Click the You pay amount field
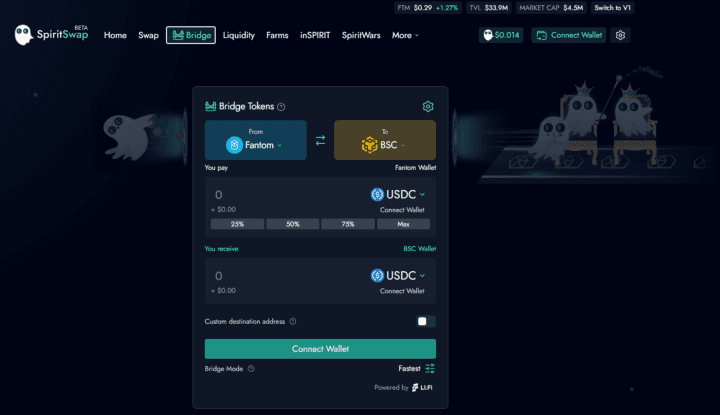The height and width of the screenshot is (415, 720). (x=289, y=195)
